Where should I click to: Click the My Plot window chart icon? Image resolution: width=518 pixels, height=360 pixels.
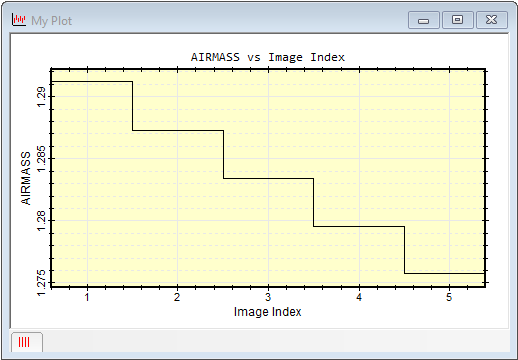[19, 20]
